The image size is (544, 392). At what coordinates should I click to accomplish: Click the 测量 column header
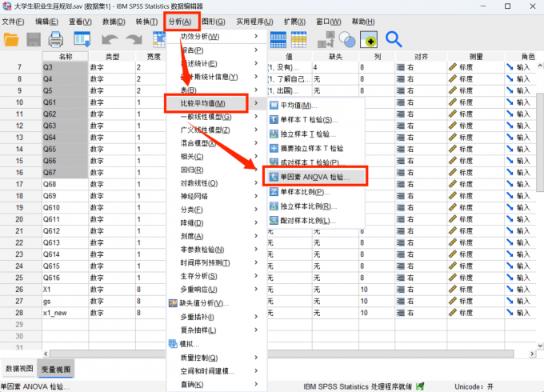(476, 57)
